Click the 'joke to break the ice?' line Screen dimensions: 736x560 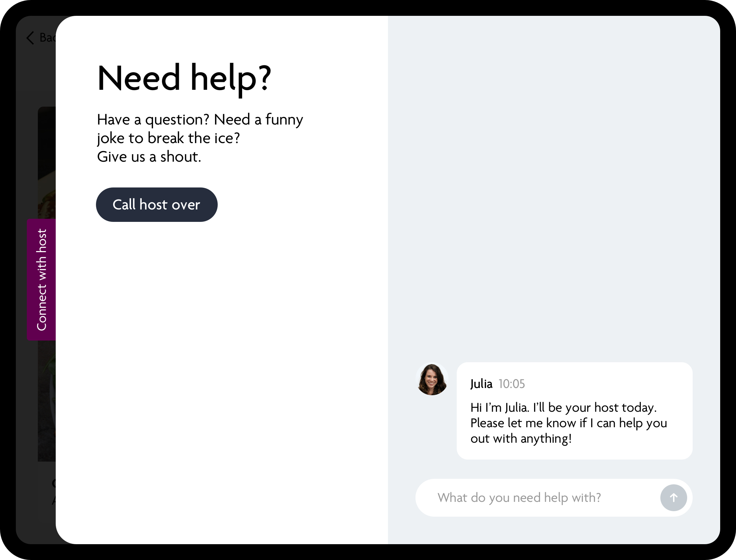[168, 138]
